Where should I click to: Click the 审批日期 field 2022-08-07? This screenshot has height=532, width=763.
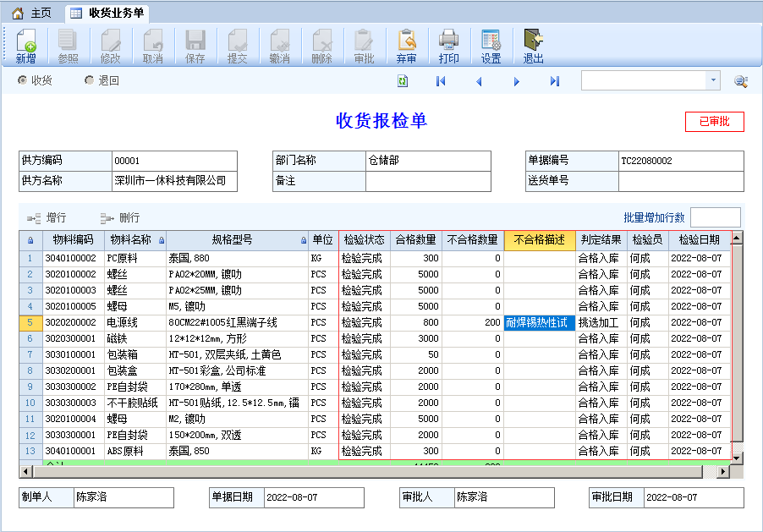pyautogui.click(x=694, y=497)
